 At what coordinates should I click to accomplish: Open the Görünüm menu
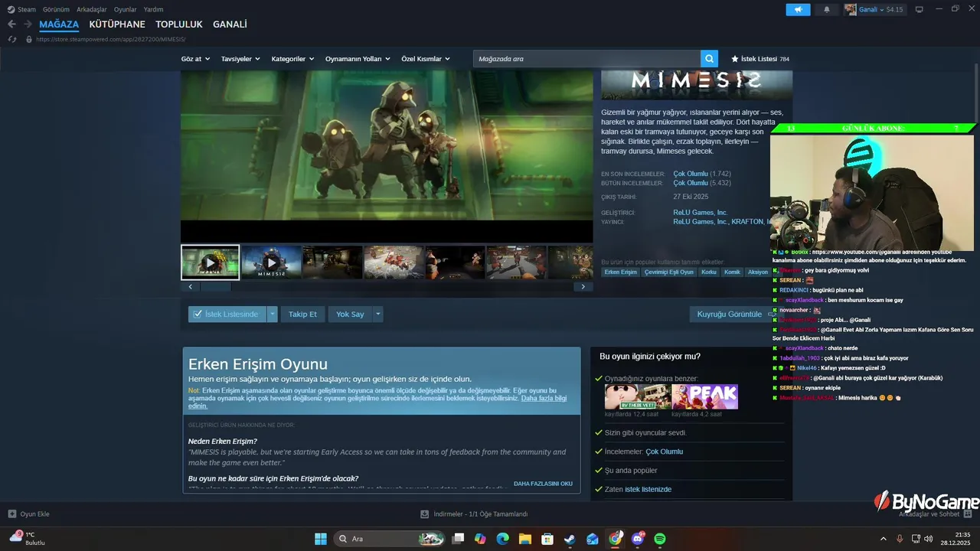pos(56,9)
